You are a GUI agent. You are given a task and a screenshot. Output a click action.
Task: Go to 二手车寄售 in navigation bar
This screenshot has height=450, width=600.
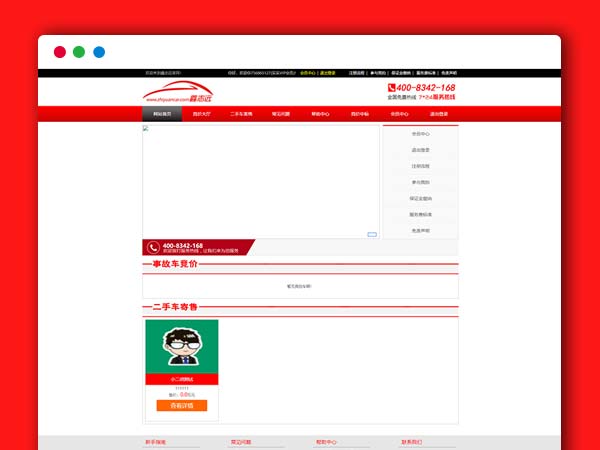pos(241,114)
